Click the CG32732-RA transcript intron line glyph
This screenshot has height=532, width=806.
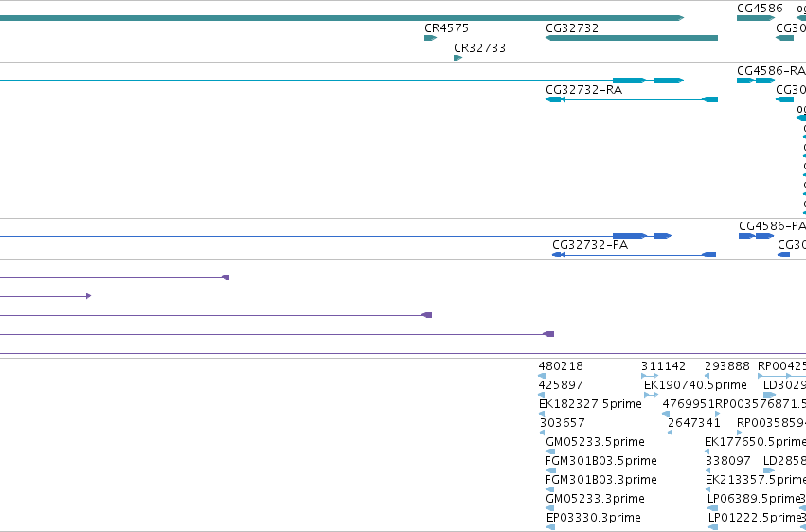[x=631, y=99]
